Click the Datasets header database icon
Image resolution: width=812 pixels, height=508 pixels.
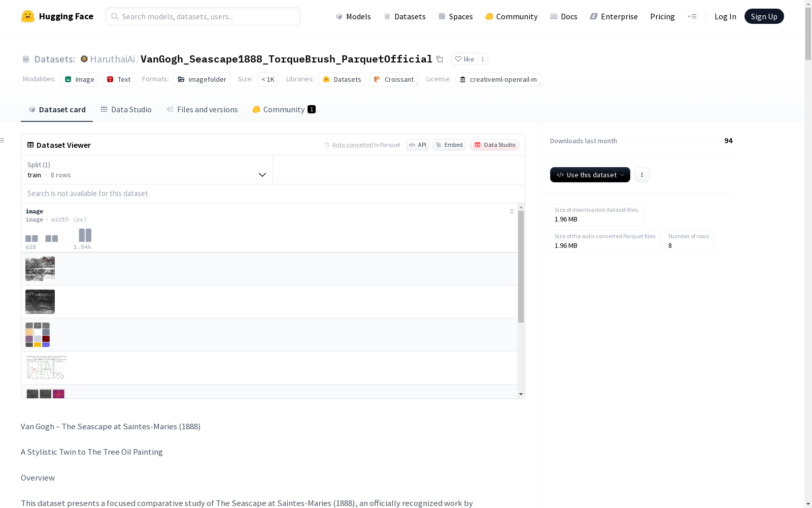pos(26,59)
